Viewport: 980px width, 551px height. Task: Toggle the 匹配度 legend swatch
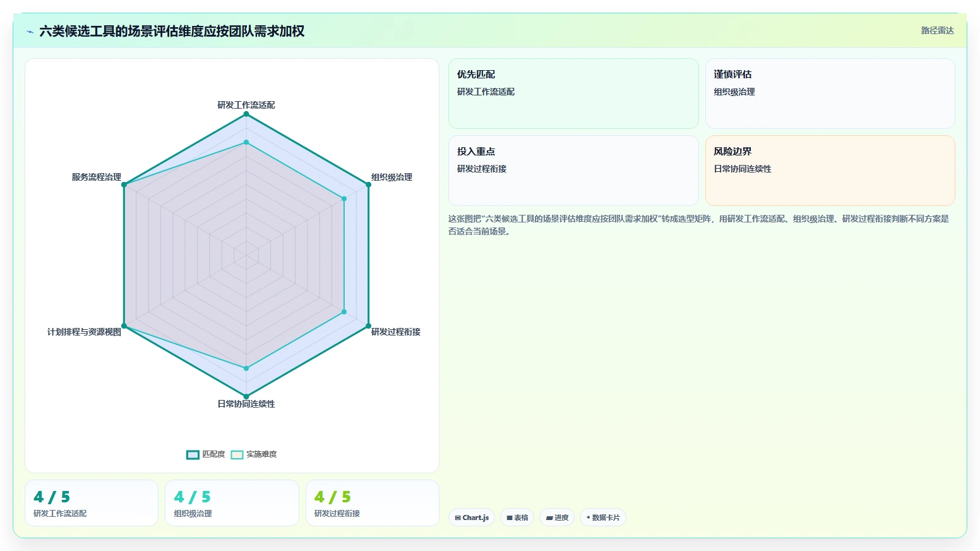[x=193, y=454]
